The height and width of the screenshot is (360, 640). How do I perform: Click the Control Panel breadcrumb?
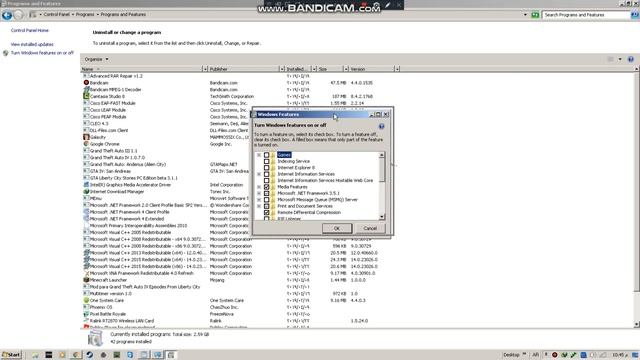coord(56,14)
